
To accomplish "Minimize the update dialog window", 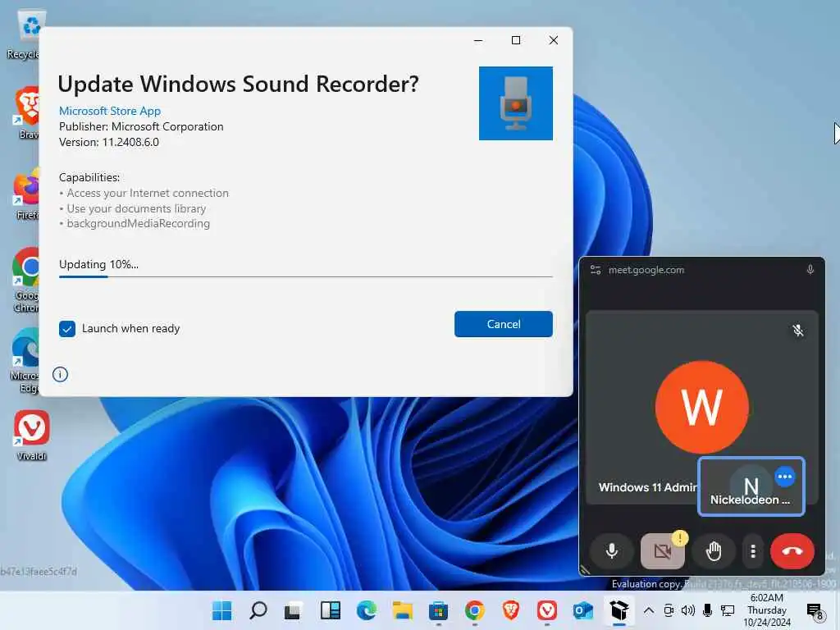I will tap(478, 40).
